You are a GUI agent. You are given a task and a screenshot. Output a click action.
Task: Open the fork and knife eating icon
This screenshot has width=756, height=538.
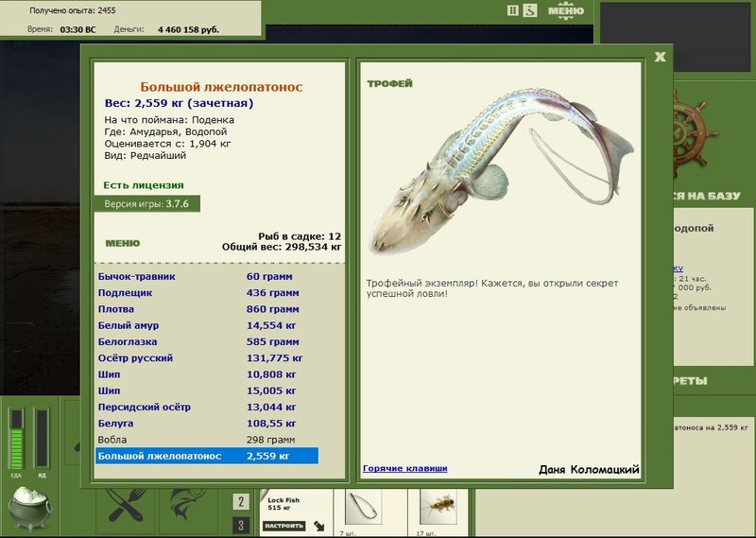(x=126, y=505)
